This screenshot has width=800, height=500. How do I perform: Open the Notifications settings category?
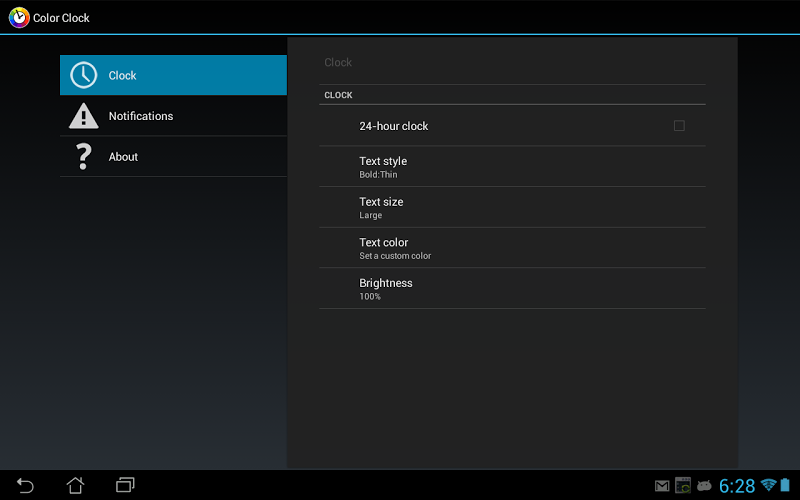pyautogui.click(x=173, y=116)
